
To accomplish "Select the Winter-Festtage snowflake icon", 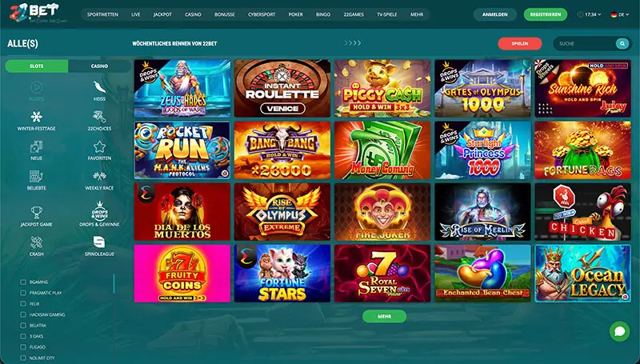I will (36, 117).
